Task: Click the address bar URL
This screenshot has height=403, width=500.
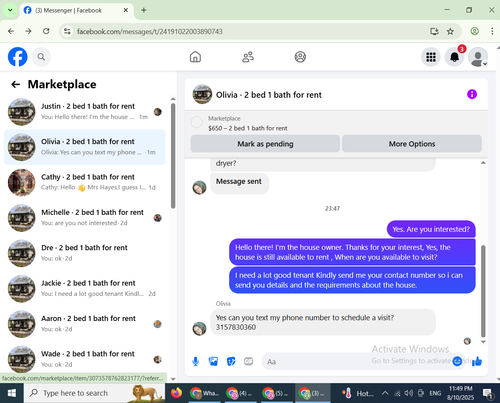Action: 150,31
